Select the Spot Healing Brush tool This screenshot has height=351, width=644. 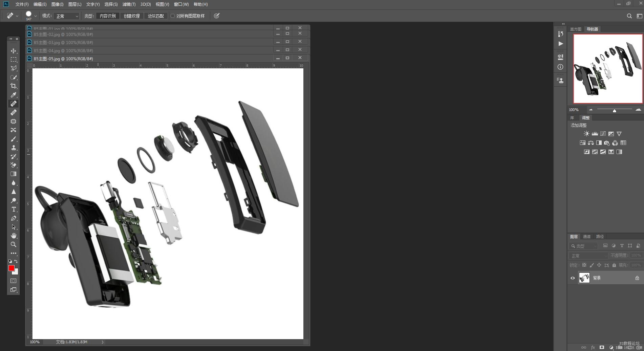pos(14,104)
